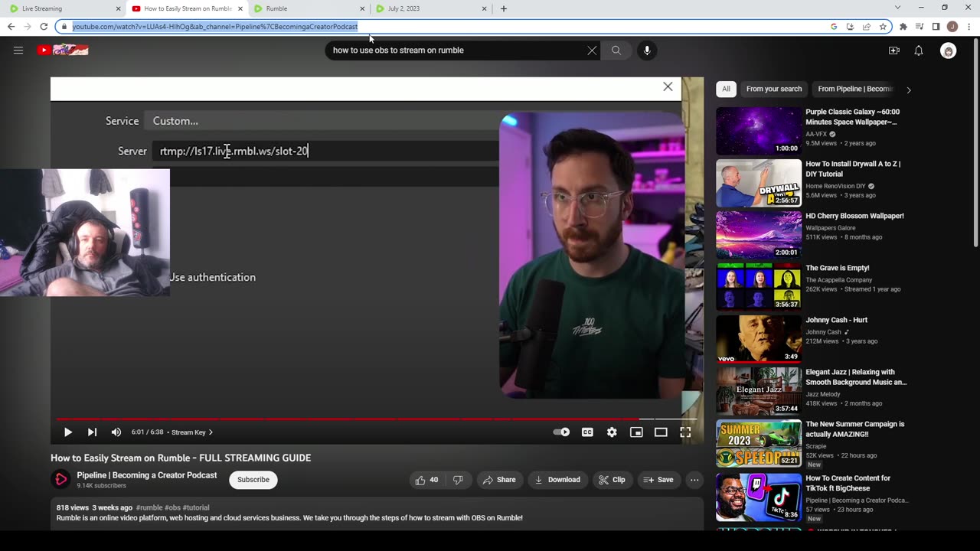Viewport: 980px width, 551px height.
Task: Open the more actions ellipsis below the video
Action: 694,480
